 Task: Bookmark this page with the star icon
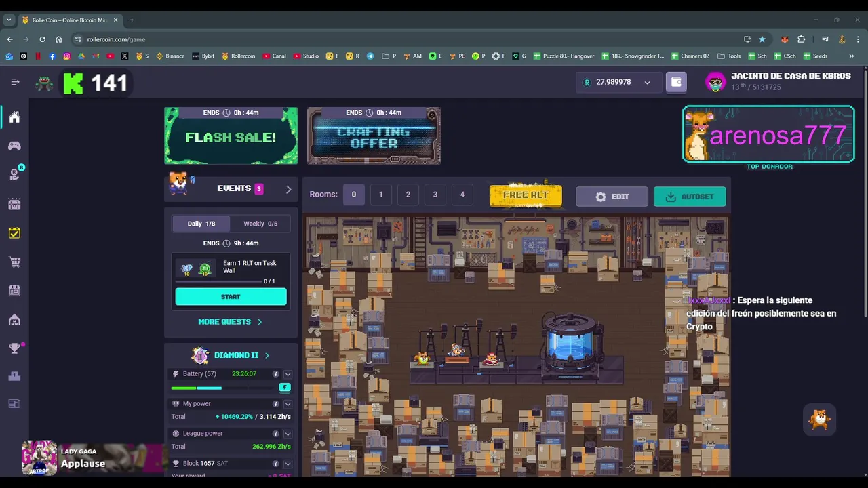click(762, 39)
